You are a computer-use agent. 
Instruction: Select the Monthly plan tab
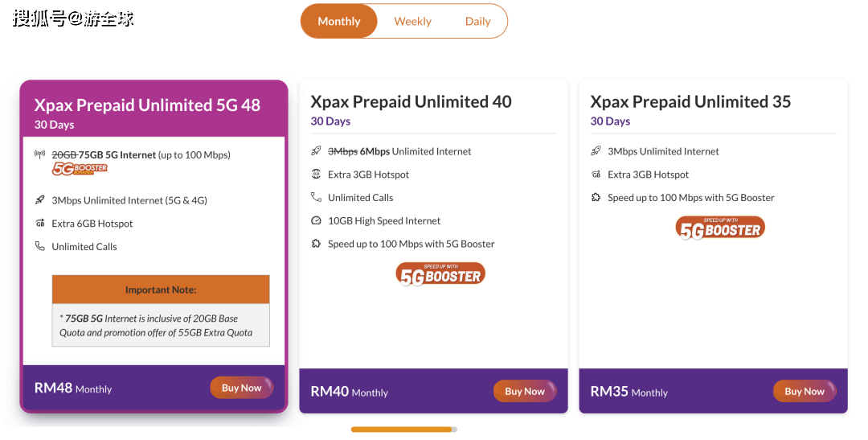(x=339, y=21)
